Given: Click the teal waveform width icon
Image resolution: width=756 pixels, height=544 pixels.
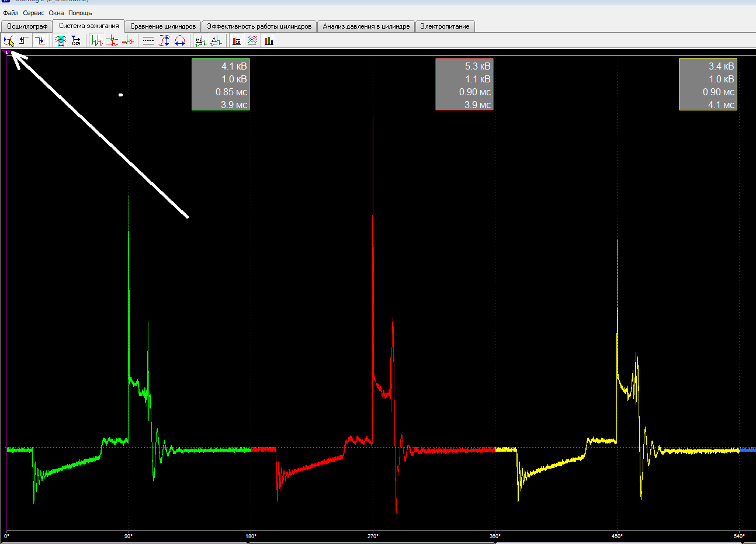Looking at the screenshot, I should pos(61,41).
